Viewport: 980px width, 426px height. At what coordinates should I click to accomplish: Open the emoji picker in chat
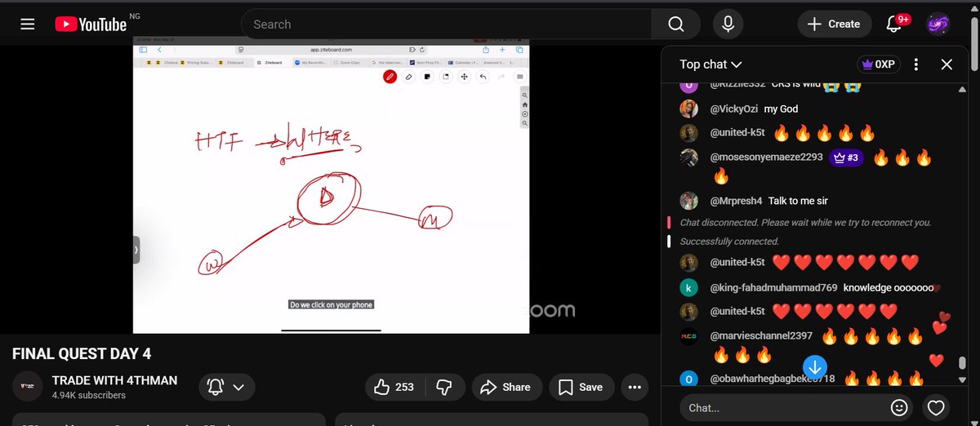click(x=899, y=407)
